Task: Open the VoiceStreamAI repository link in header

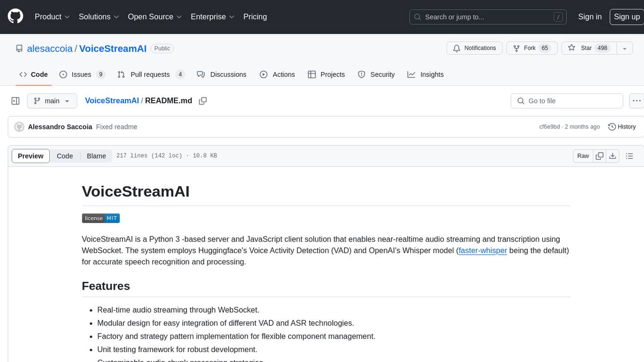Action: (113, 48)
